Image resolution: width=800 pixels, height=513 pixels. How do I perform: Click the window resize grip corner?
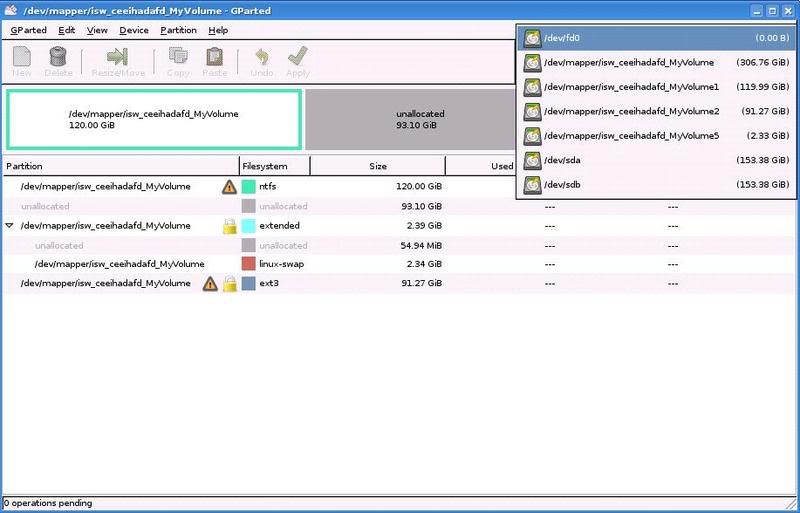[x=791, y=504]
